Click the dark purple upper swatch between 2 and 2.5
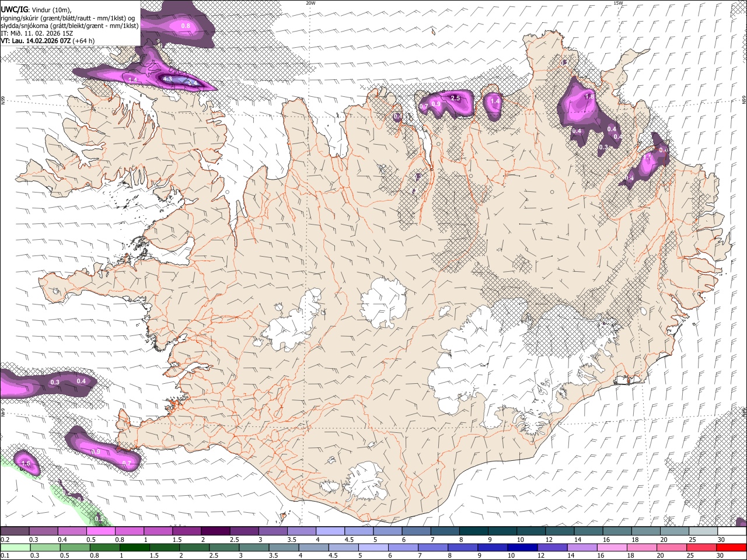 tap(215, 531)
